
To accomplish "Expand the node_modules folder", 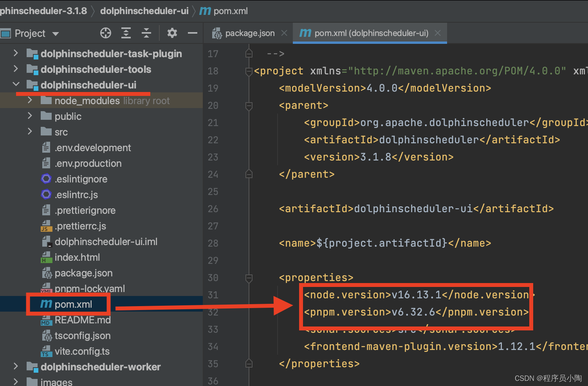I will tap(30, 100).
